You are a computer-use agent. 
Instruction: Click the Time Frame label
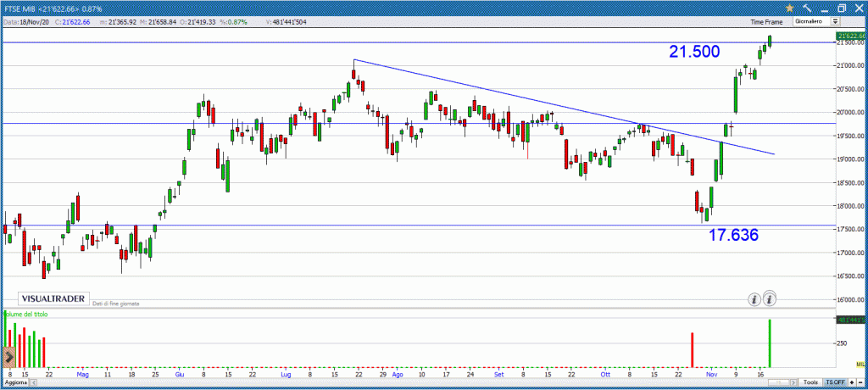[766, 22]
